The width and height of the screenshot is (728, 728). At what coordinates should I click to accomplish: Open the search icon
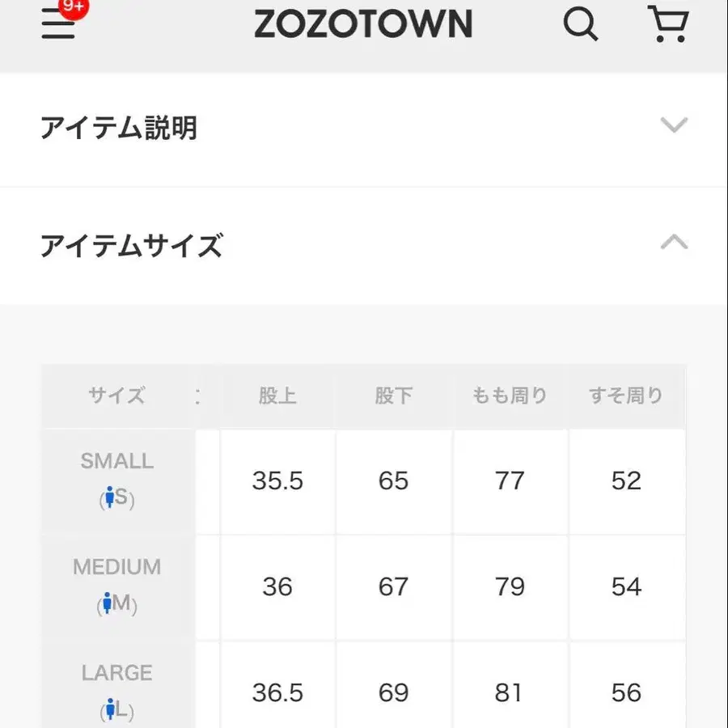click(x=580, y=25)
